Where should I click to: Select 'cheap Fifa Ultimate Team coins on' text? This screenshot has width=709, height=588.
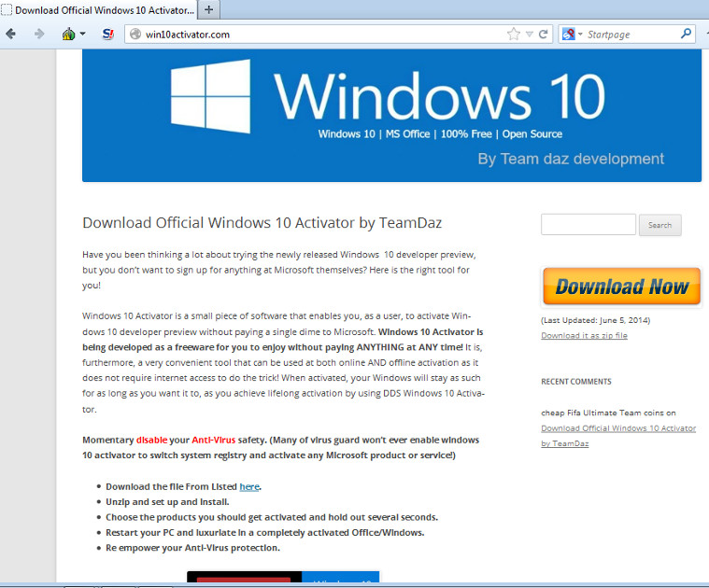(x=608, y=413)
